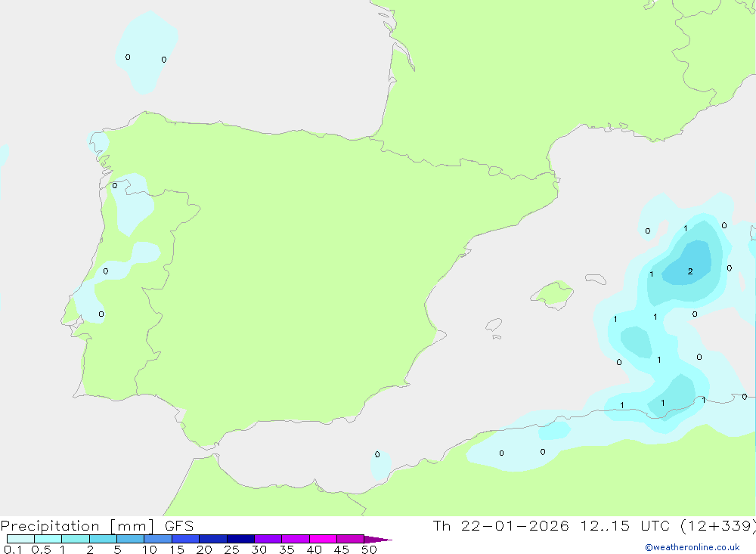Click the '25' legend scale label

coord(231,549)
